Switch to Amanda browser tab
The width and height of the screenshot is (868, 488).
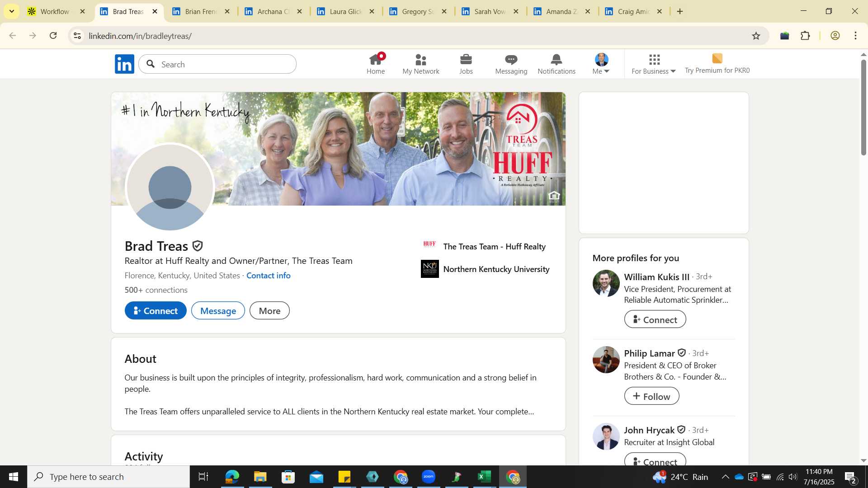coord(562,11)
